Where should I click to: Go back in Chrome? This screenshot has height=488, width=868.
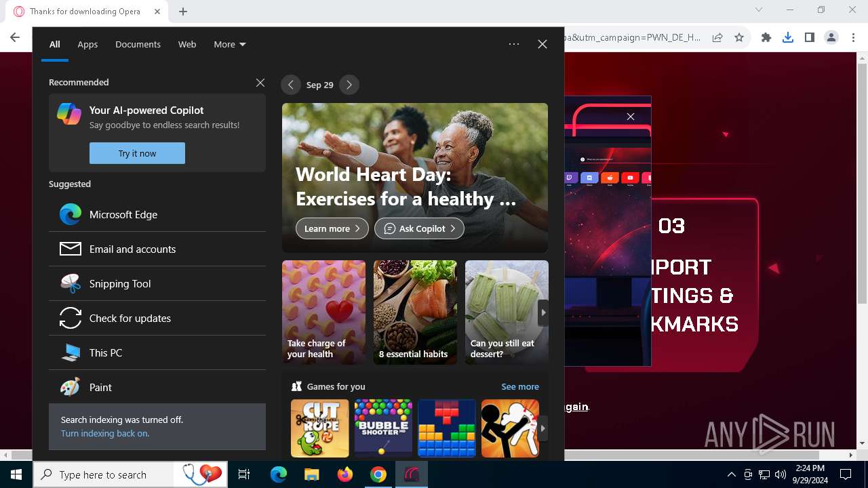tap(15, 37)
